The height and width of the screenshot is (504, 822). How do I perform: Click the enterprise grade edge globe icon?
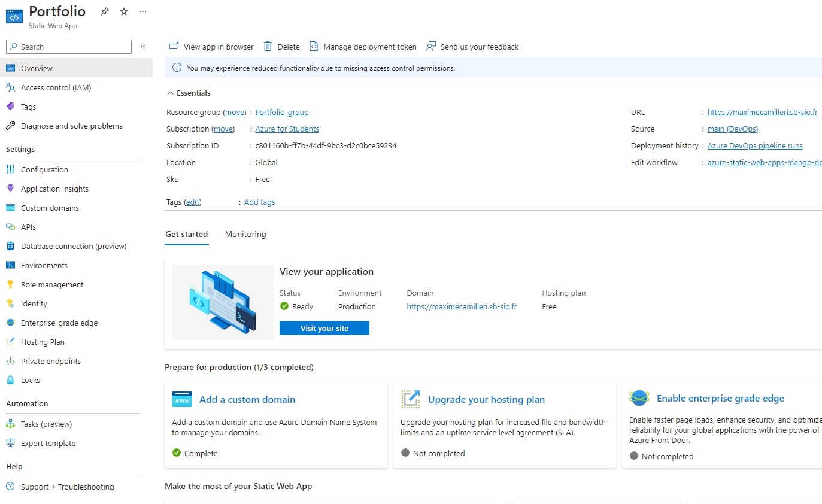pyautogui.click(x=639, y=398)
